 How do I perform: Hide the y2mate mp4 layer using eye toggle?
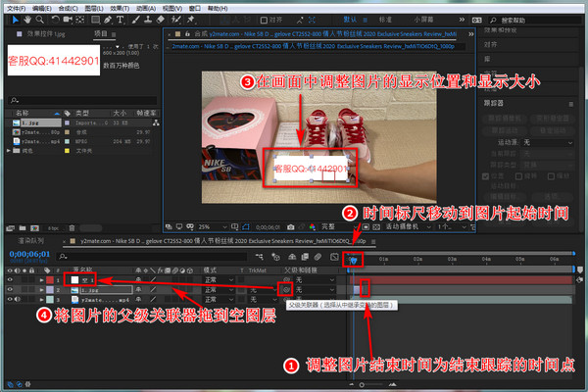coord(10,299)
